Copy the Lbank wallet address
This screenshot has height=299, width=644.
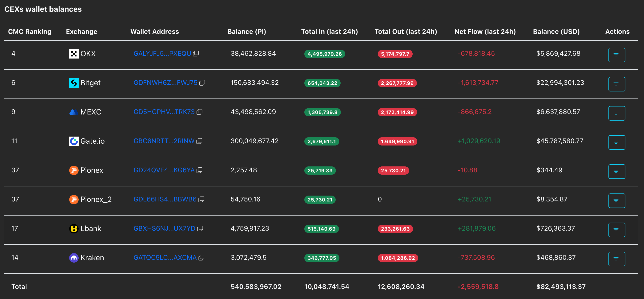click(x=200, y=229)
